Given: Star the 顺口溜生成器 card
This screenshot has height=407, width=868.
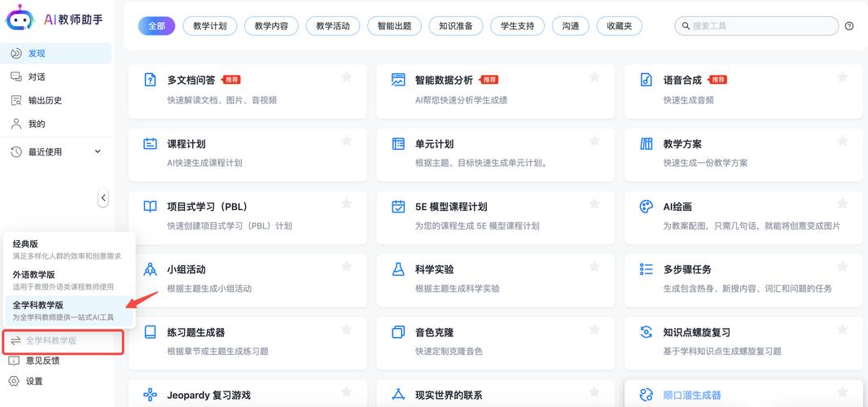Looking at the screenshot, I should point(843,392).
